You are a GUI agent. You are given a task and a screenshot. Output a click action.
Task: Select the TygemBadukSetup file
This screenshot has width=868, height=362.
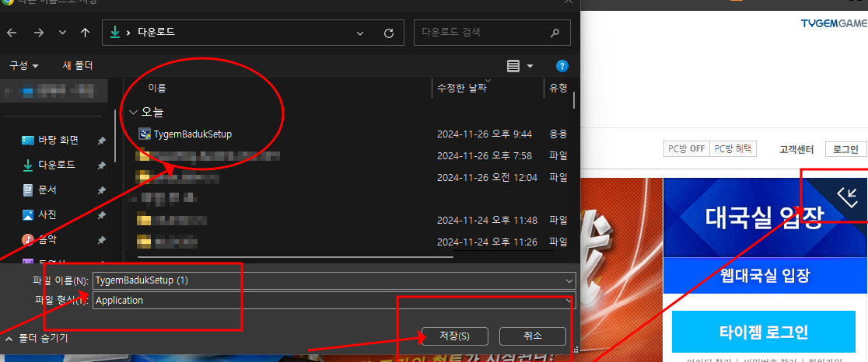point(193,134)
